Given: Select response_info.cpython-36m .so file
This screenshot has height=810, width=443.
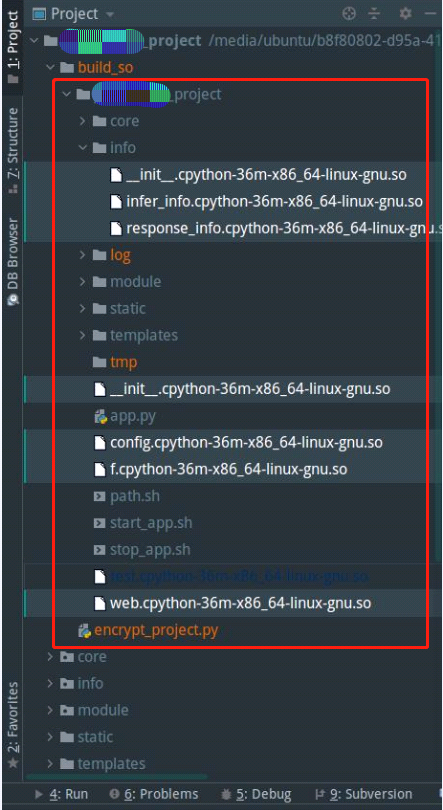Looking at the screenshot, I should (284, 228).
